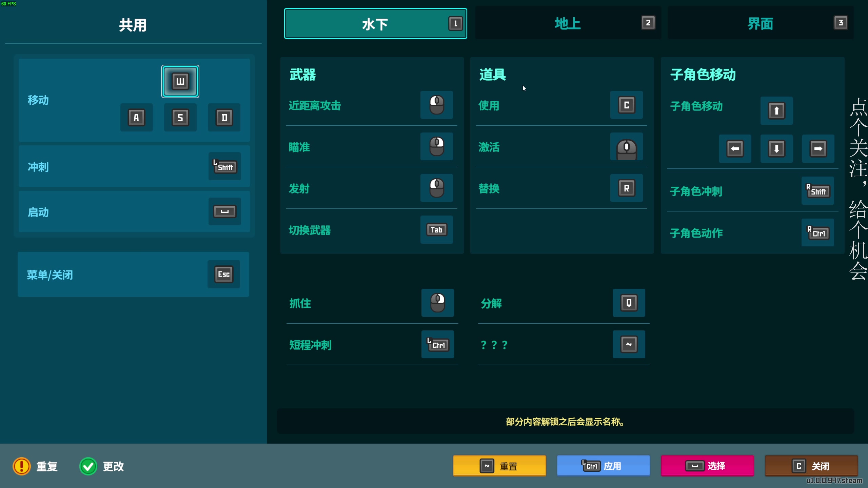868x488 pixels.
Task: Select the 冲刺 row label
Action: pos(38,167)
